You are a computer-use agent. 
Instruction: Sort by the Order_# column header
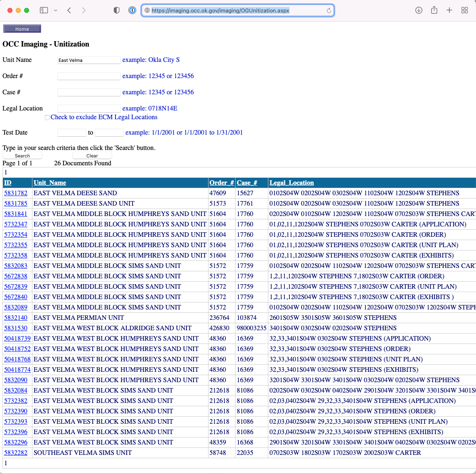(x=222, y=183)
